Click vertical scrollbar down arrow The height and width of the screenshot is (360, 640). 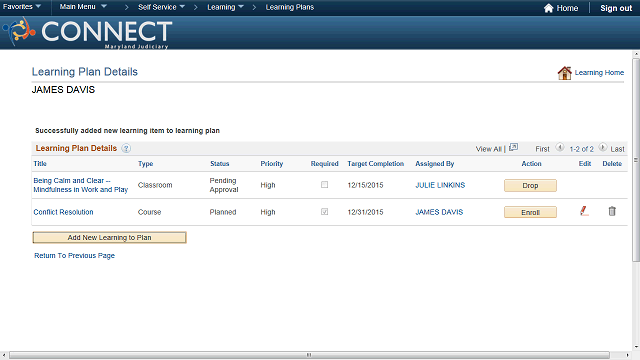click(x=636, y=347)
